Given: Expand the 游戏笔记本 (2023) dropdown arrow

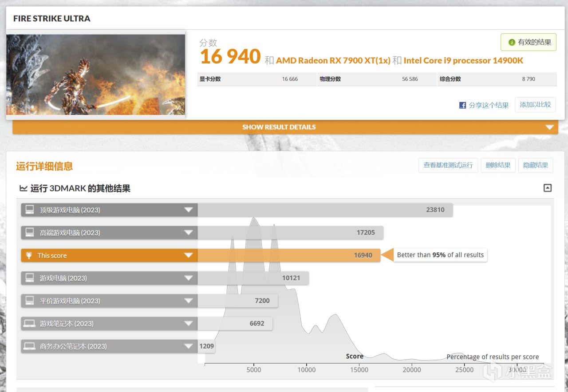Looking at the screenshot, I should 189,324.
